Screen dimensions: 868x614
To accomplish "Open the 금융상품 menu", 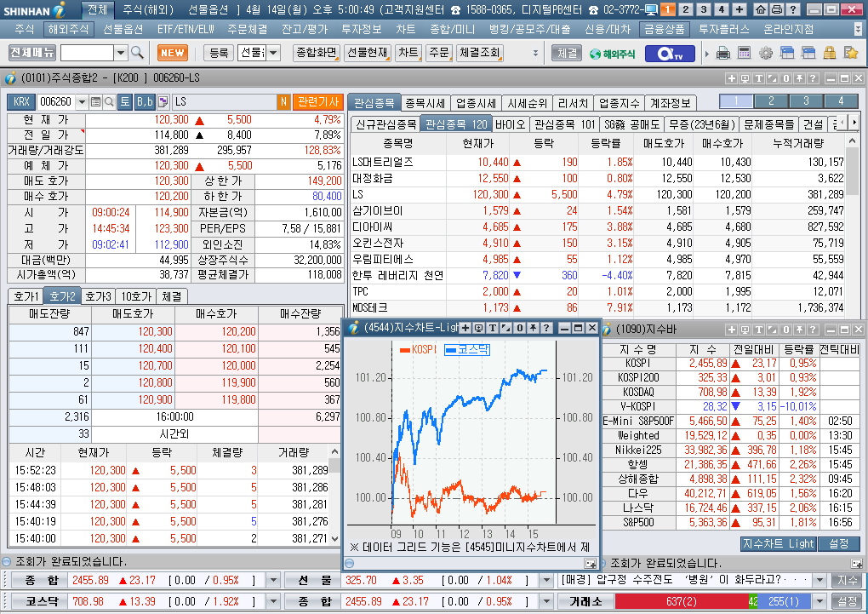I will tap(665, 29).
